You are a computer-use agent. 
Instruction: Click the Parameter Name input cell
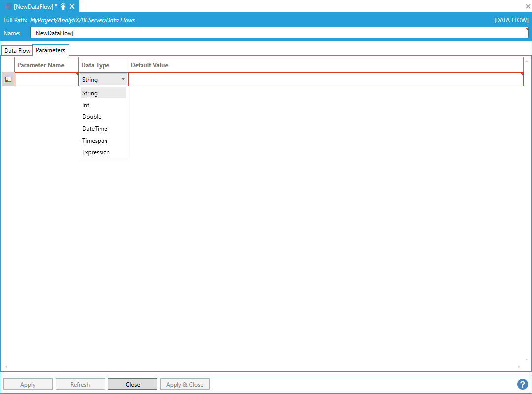(x=47, y=79)
